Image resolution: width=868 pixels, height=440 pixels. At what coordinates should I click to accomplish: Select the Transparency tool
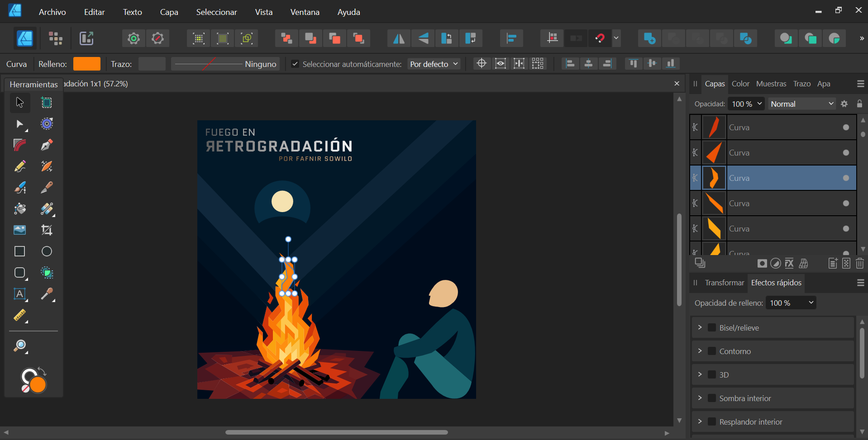(x=47, y=209)
